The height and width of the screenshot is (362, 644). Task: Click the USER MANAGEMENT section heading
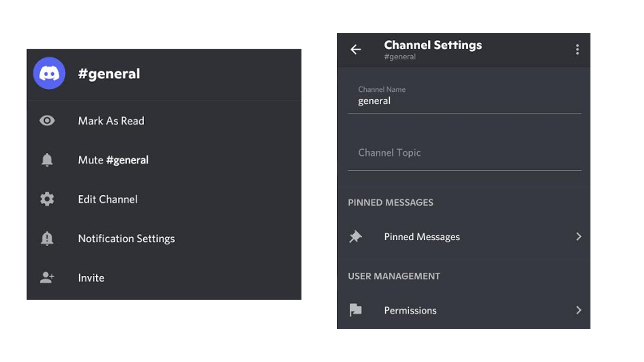[394, 276]
